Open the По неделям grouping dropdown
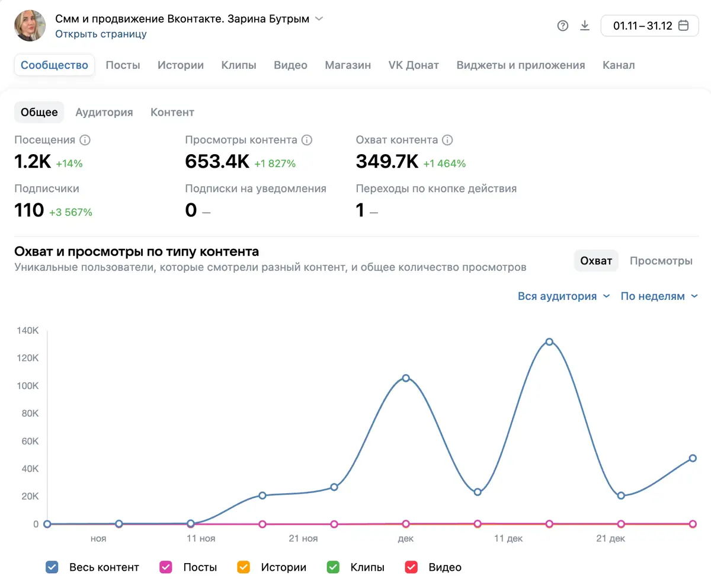This screenshot has width=711, height=588. [659, 296]
